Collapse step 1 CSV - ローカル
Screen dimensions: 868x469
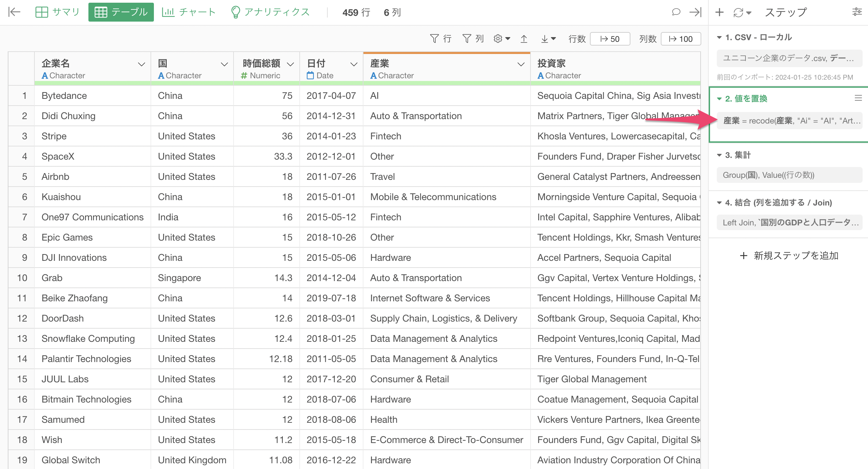pos(719,37)
